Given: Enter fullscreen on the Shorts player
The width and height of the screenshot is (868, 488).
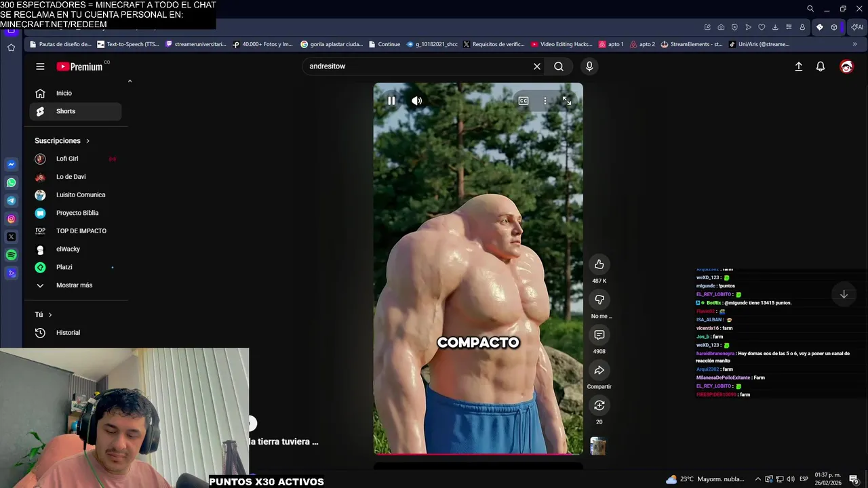Looking at the screenshot, I should [567, 100].
